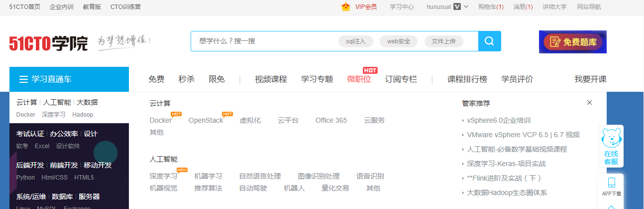The width and height of the screenshot is (644, 209).
Task: Open 消息(1) notifications
Action: point(523,7)
